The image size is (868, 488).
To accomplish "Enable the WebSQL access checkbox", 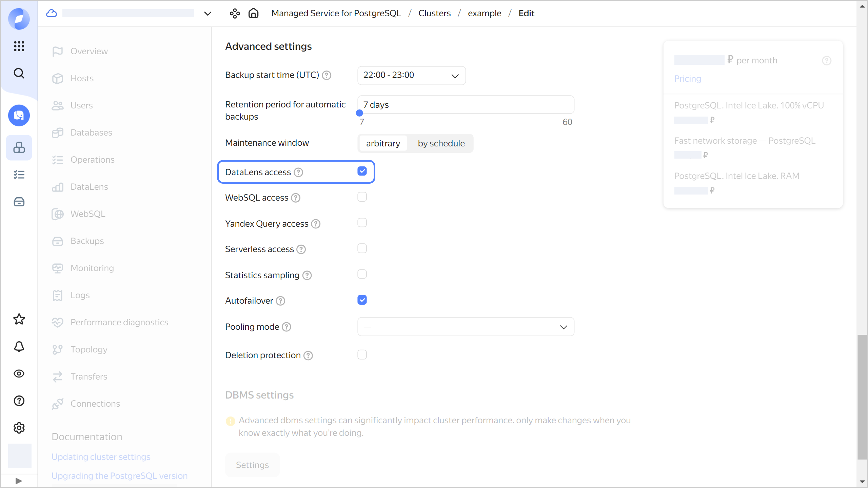I will pos(362,197).
